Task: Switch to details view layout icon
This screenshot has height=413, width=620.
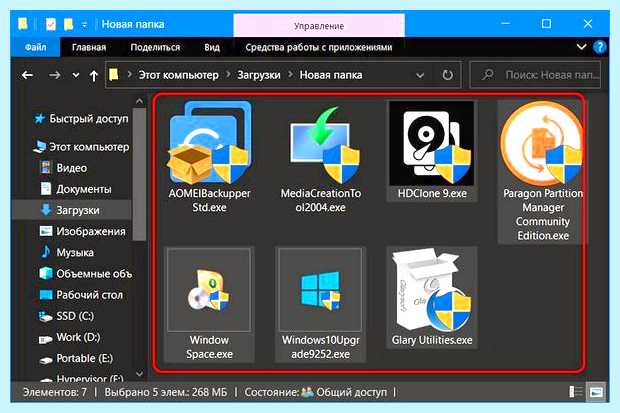Action: pos(575,392)
